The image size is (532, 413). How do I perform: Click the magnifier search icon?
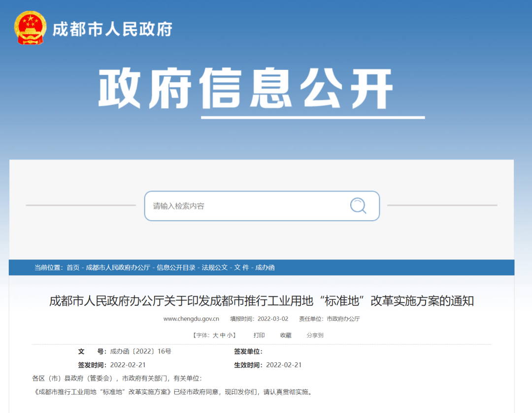tap(358, 206)
